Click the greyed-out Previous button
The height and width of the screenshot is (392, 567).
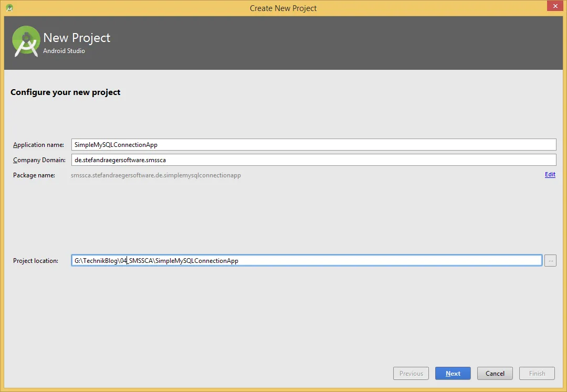[411, 374]
